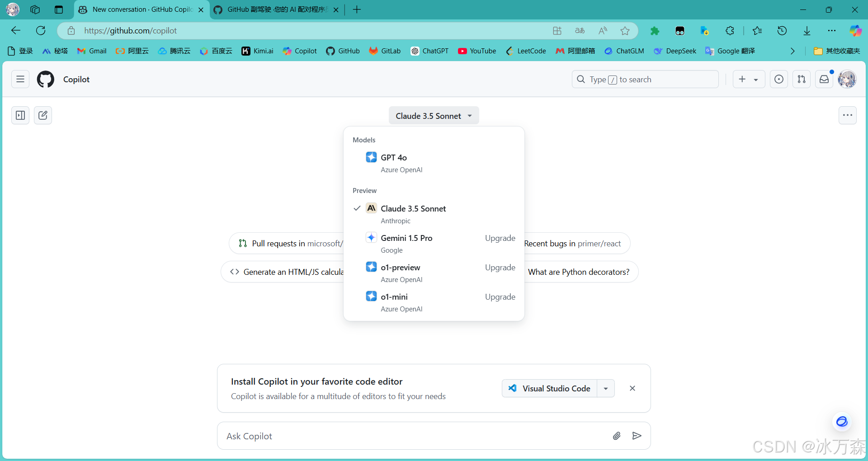Select the GPT 4o model
This screenshot has height=461, width=868.
click(x=434, y=163)
